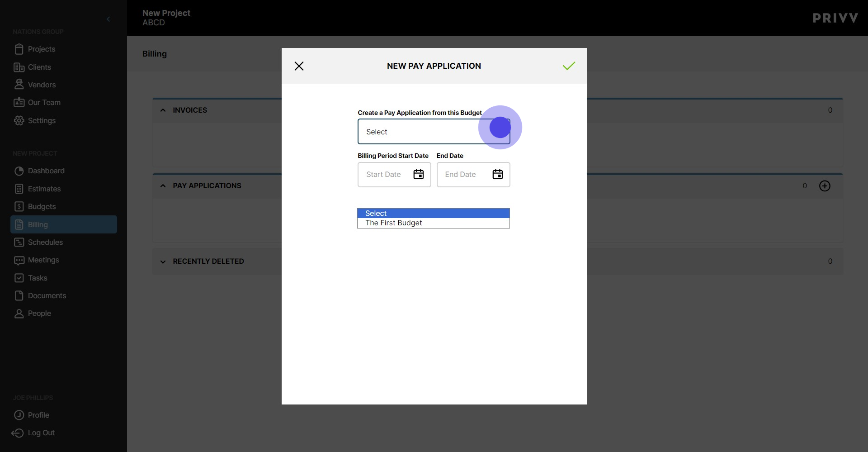Open the budget Select dropdown

[x=434, y=132]
